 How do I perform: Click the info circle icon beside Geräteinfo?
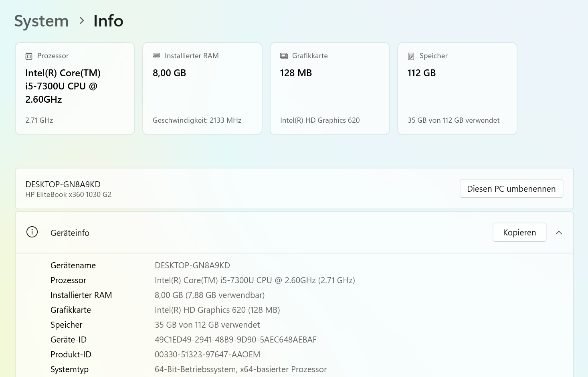coord(32,232)
